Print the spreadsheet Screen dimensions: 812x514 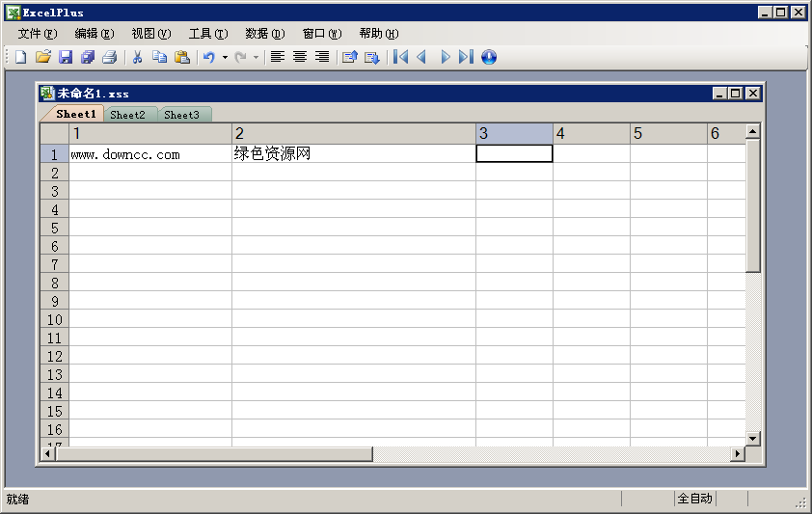(109, 57)
